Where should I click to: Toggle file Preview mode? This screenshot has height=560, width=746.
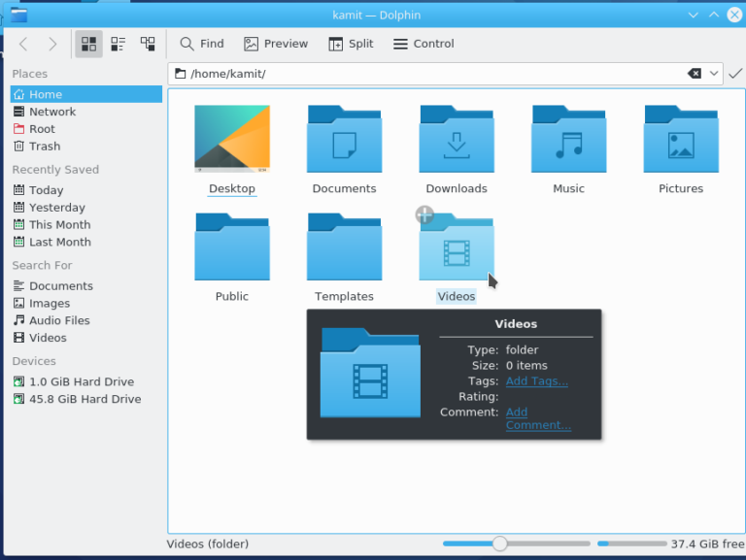tap(276, 44)
